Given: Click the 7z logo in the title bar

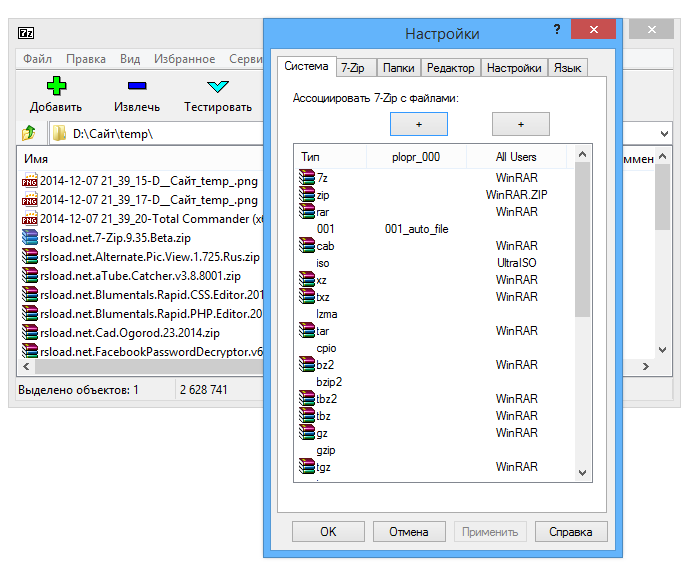Looking at the screenshot, I should click(26, 33).
